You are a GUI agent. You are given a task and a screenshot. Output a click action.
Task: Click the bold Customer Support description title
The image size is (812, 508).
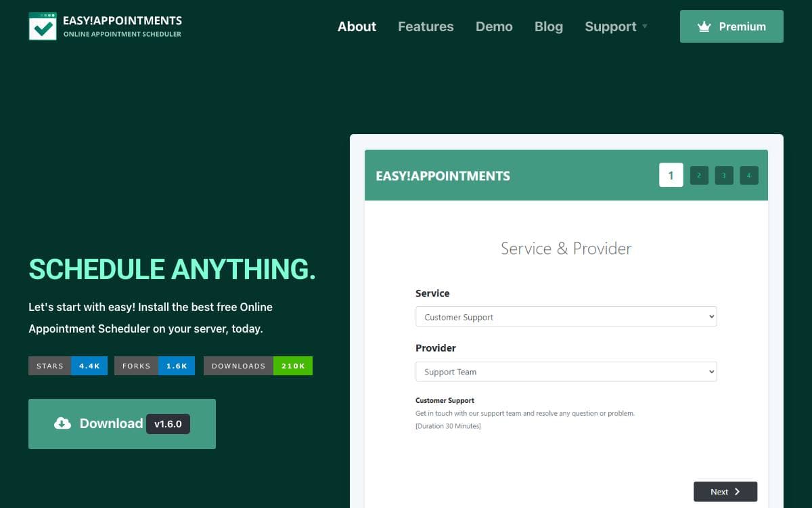[445, 400]
